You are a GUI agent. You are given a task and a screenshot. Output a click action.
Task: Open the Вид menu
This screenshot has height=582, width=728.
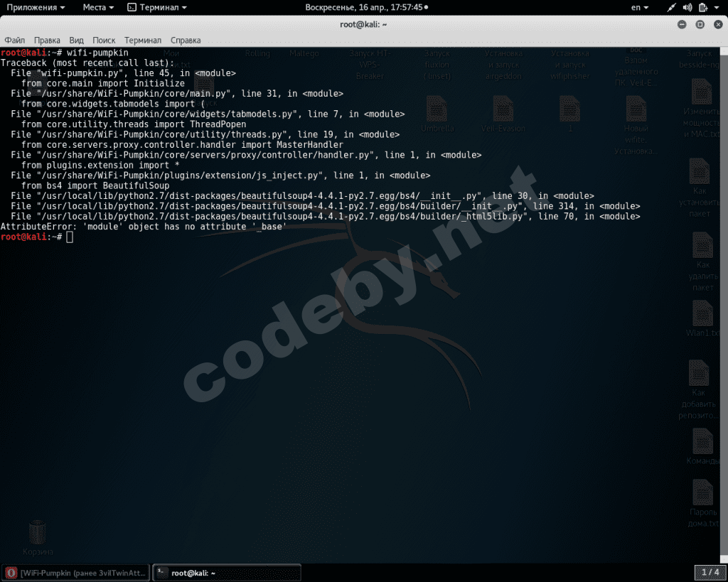click(76, 41)
